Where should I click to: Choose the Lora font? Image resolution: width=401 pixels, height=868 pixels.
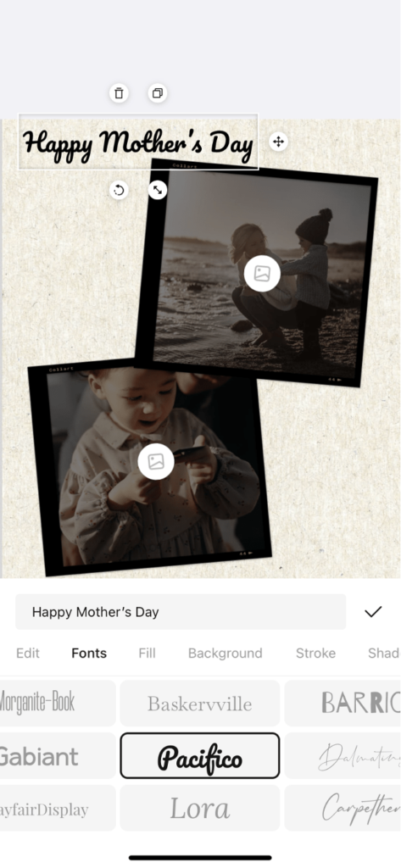[x=200, y=808]
